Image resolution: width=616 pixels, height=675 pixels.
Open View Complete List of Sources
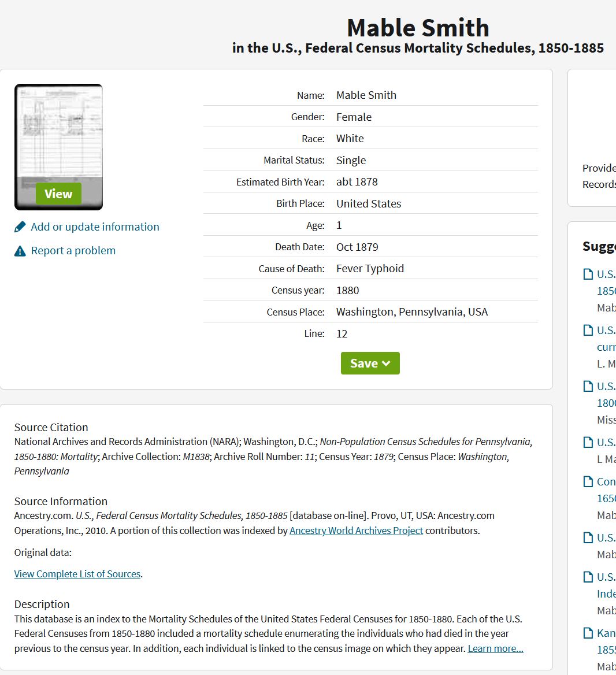pyautogui.click(x=77, y=574)
